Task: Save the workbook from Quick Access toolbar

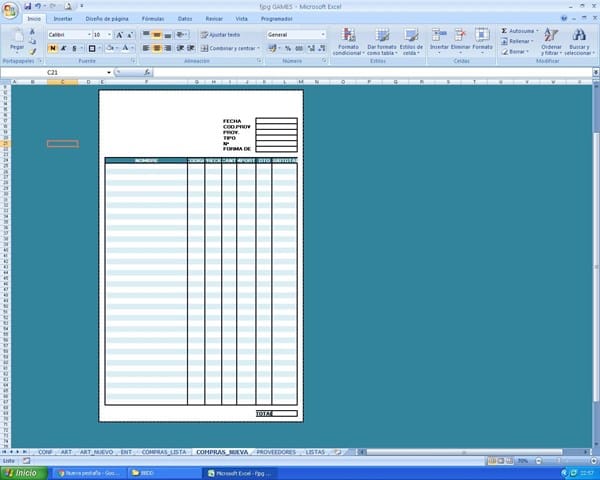Action: [28, 6]
